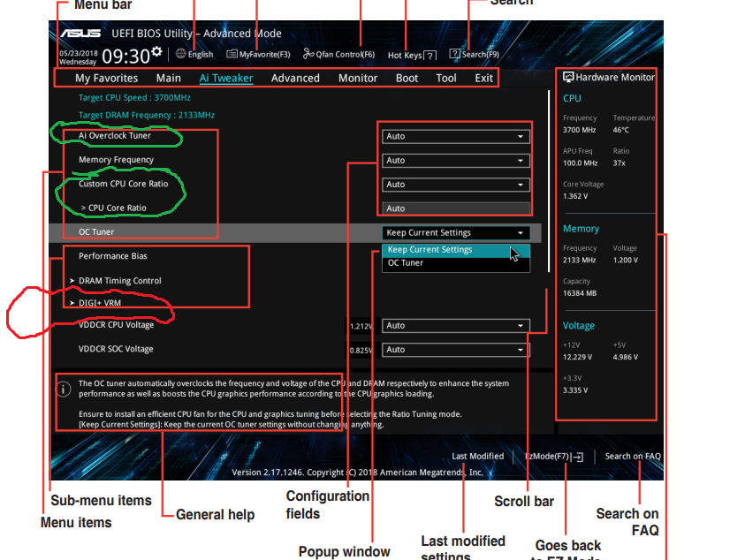The image size is (745, 560).
Task: Select the Performance Bias item
Action: pyautogui.click(x=112, y=256)
